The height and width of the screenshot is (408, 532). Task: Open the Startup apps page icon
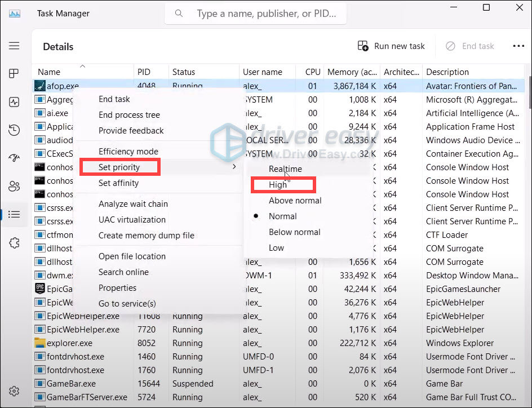[x=14, y=158]
